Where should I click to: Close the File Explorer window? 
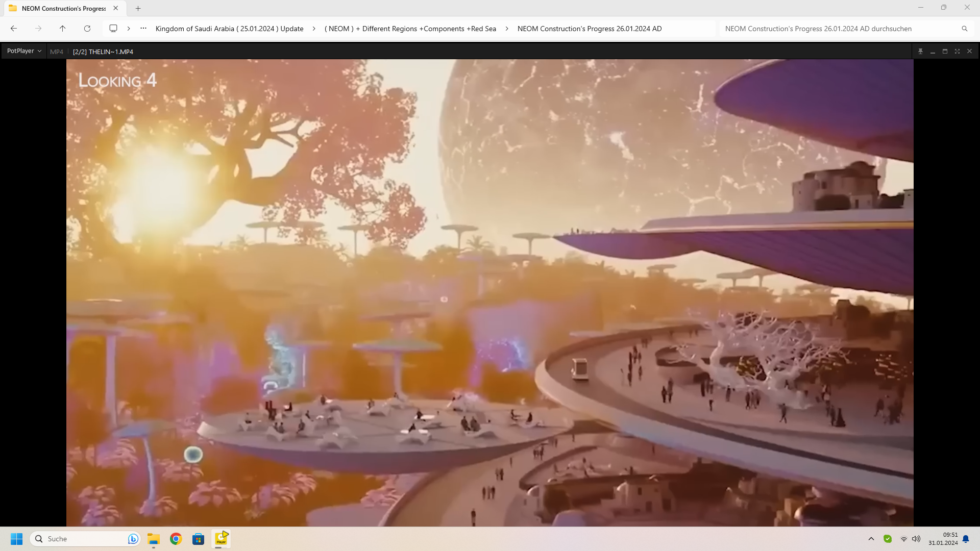coord(967,8)
